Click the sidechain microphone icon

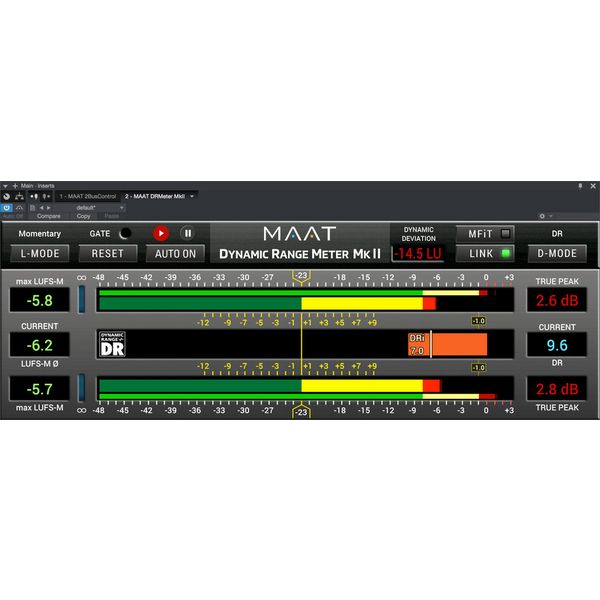tap(46, 196)
